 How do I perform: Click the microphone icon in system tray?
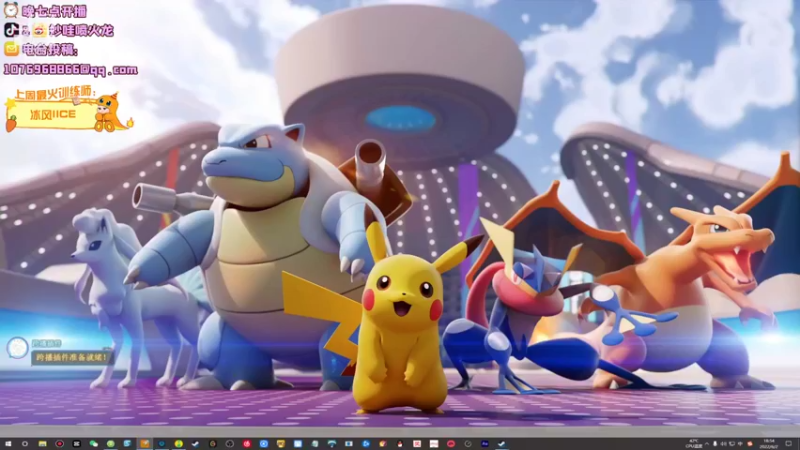coord(715,444)
